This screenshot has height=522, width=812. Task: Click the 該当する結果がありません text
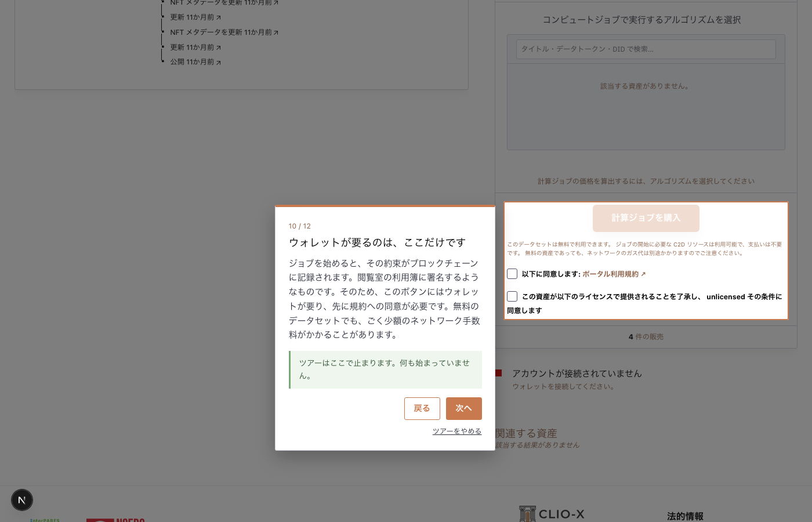(537, 445)
